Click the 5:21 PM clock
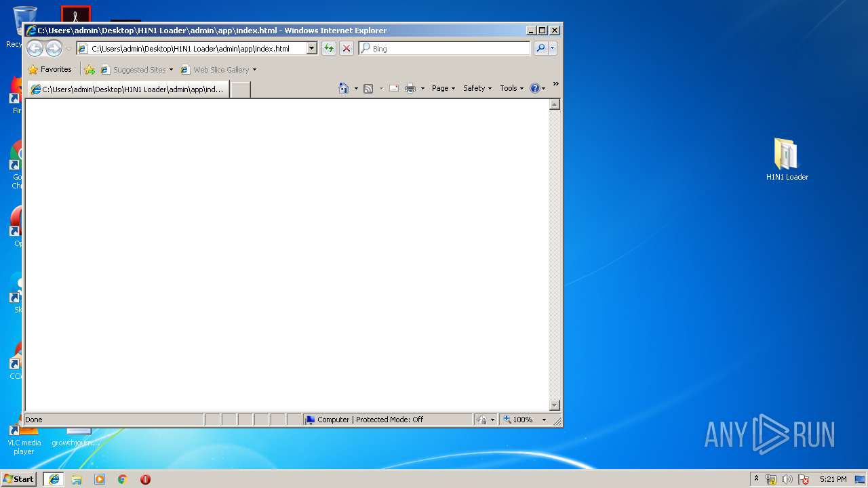The width and height of the screenshot is (868, 488). (x=833, y=479)
